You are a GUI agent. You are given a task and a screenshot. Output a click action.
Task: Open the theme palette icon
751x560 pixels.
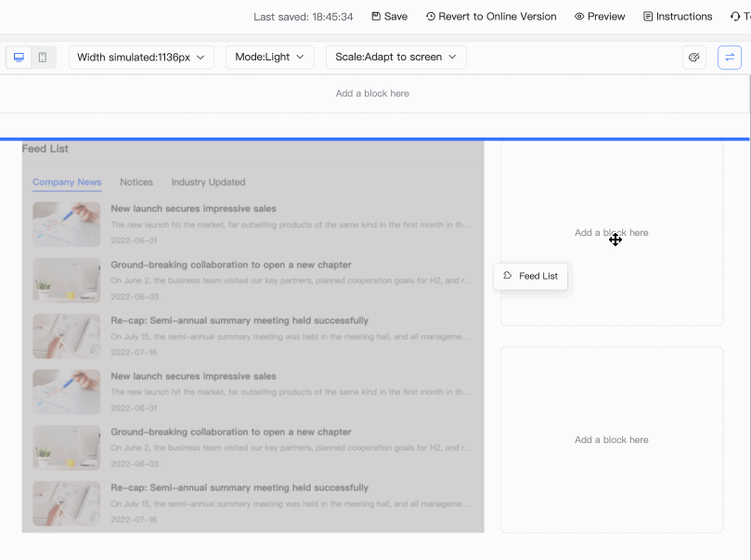[x=693, y=58]
